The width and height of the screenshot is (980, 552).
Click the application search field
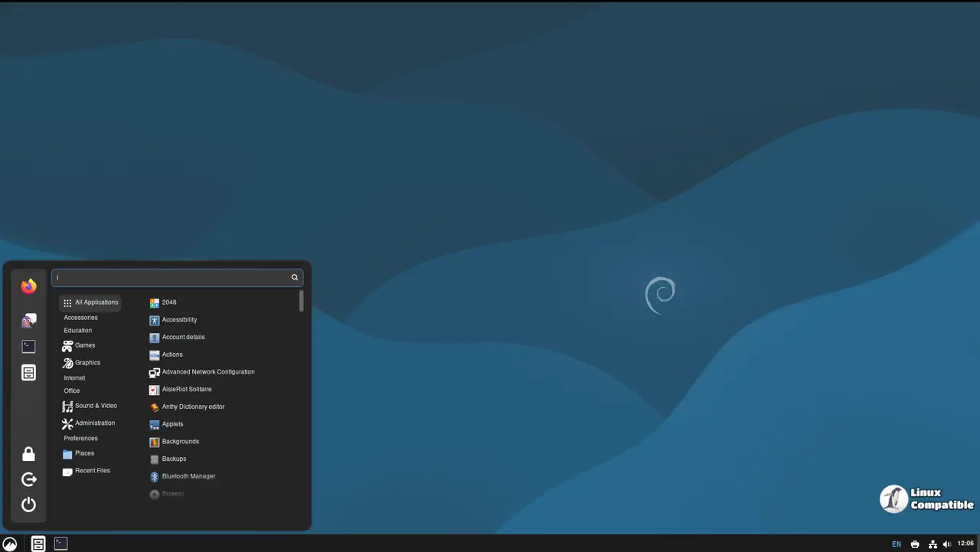tap(176, 277)
